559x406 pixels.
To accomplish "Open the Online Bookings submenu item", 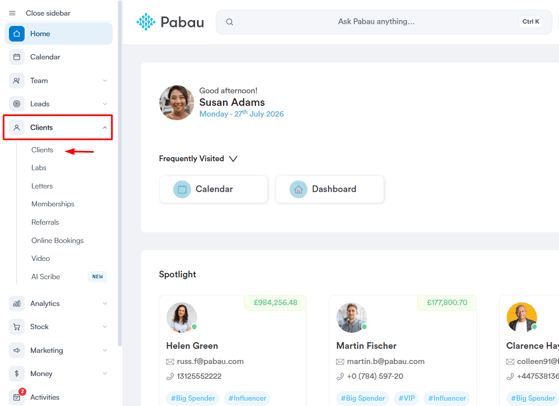I will tap(57, 241).
